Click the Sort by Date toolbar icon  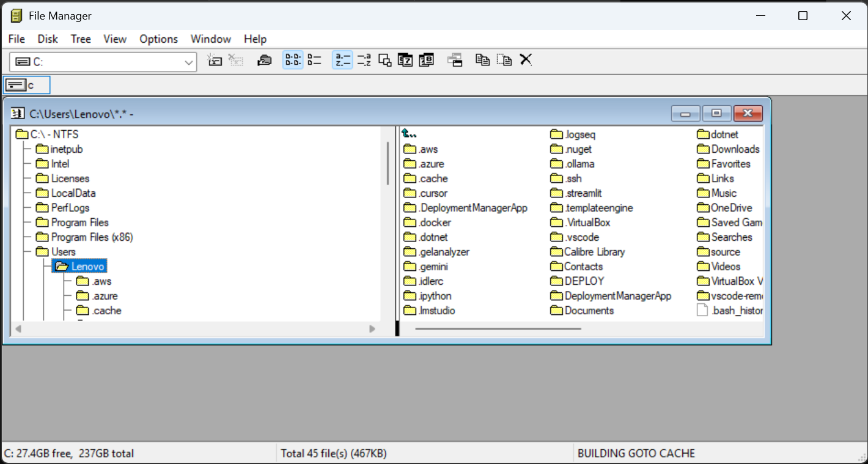(x=426, y=59)
